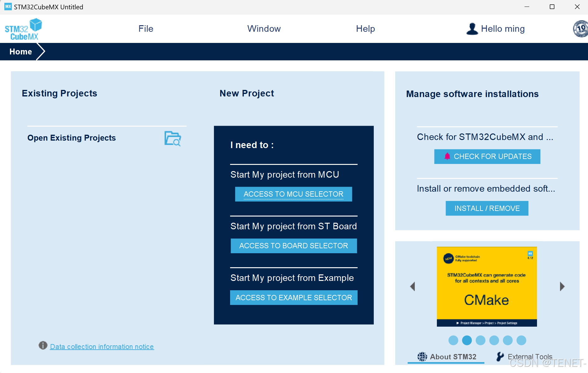Click ACCESS TO EXAMPLE SELECTOR button
Image resolution: width=588 pixels, height=373 pixels.
click(x=294, y=298)
